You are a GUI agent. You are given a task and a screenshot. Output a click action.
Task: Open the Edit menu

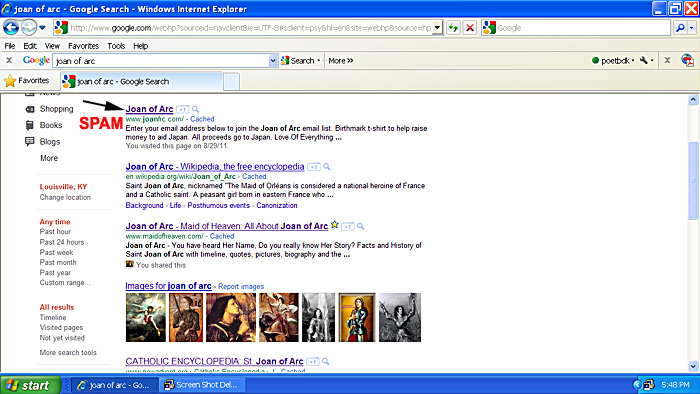(x=30, y=46)
